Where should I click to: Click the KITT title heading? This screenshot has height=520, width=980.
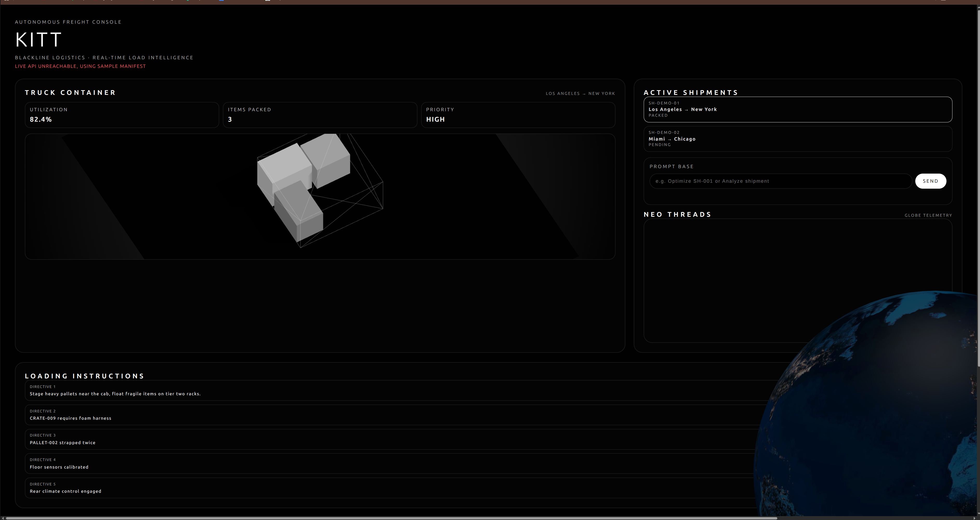point(38,40)
